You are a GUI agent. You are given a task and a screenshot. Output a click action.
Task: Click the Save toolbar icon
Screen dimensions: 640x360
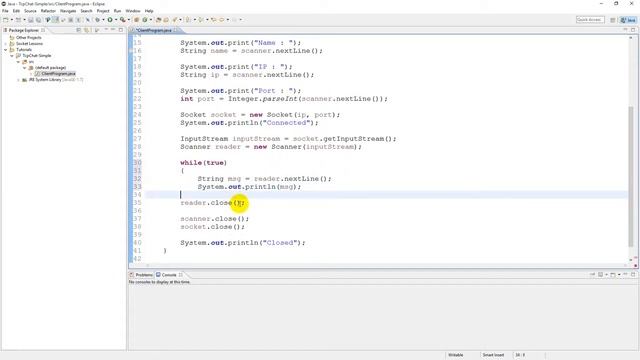point(31,20)
